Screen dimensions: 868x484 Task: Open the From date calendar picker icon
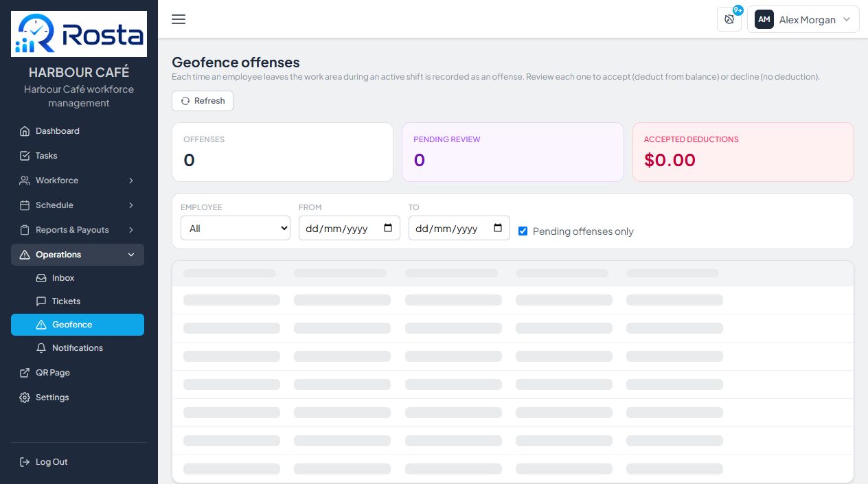[x=388, y=228]
